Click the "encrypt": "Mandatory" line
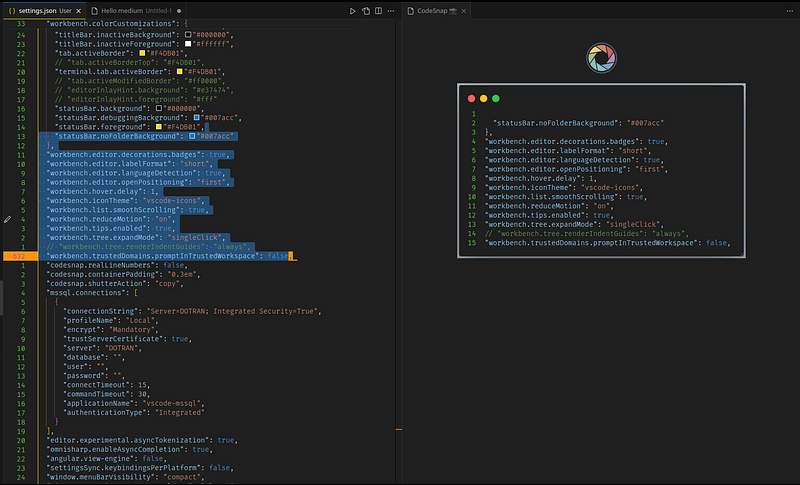This screenshot has height=485, width=800. pyautogui.click(x=111, y=329)
